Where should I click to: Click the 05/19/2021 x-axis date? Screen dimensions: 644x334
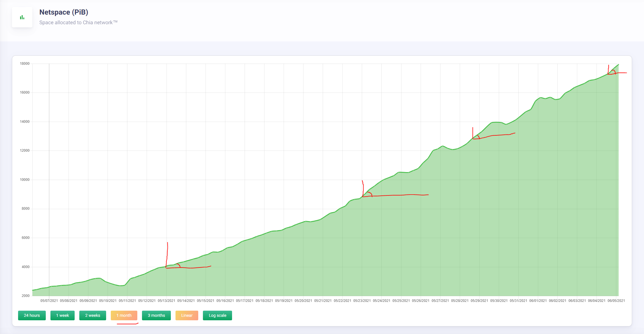click(x=284, y=301)
